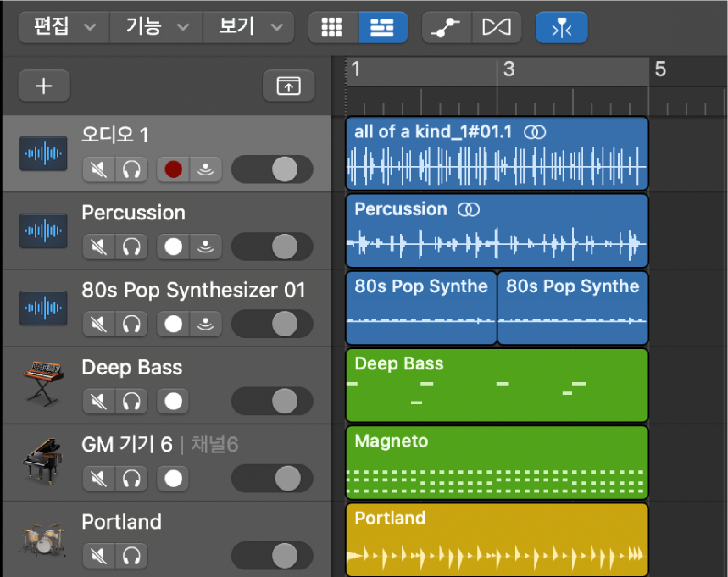Open the 기능 dropdown menu
The width and height of the screenshot is (728, 577).
coord(156,27)
